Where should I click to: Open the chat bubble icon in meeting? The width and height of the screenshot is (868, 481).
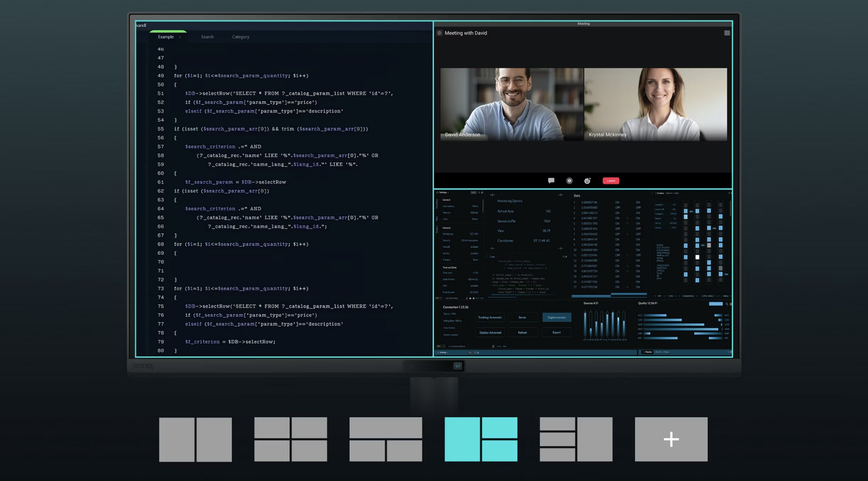[551, 180]
